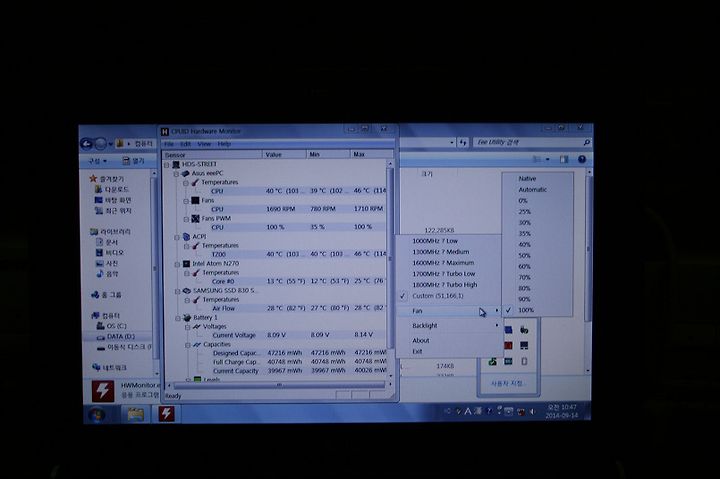Click the music library icon in sidebar

click(100, 274)
